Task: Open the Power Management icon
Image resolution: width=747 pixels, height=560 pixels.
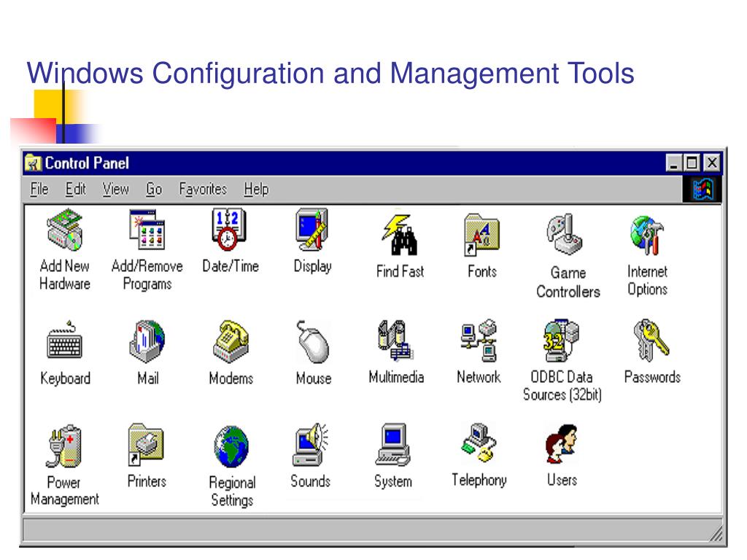Action: [64, 446]
